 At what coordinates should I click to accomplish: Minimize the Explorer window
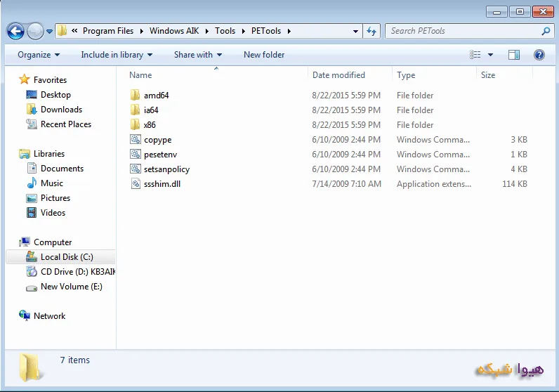(496, 12)
